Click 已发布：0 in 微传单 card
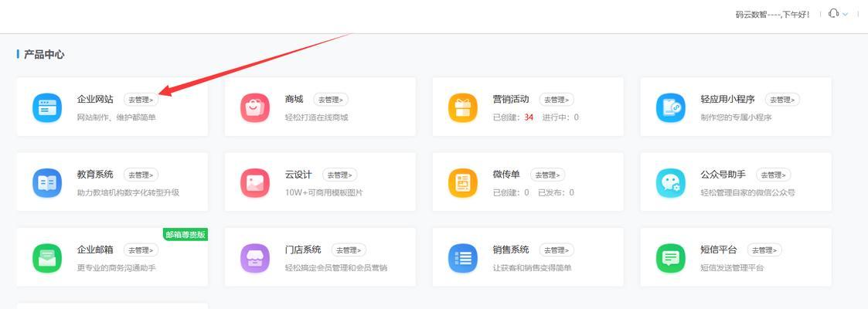Image resolution: width=868 pixels, height=309 pixels. (x=556, y=192)
